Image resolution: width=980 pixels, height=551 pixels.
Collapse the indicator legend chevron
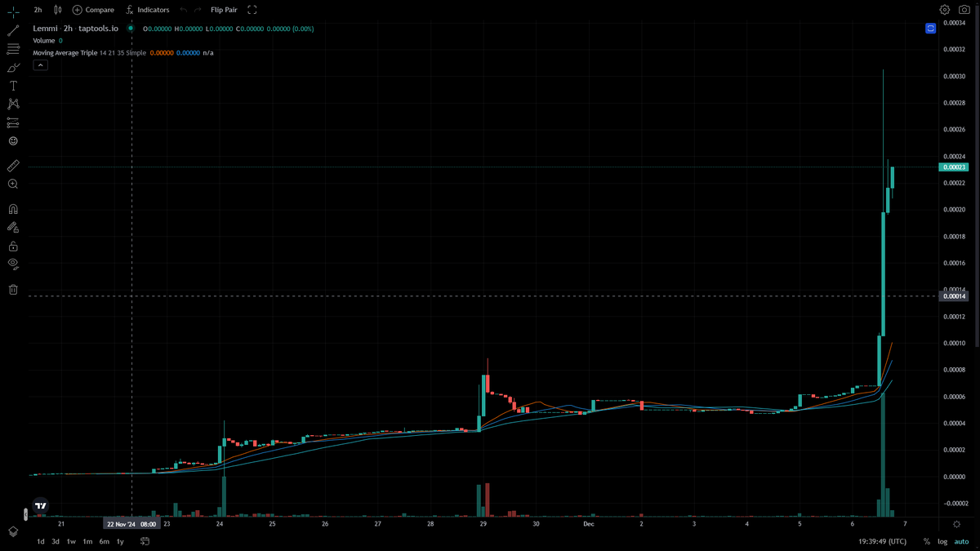click(40, 65)
